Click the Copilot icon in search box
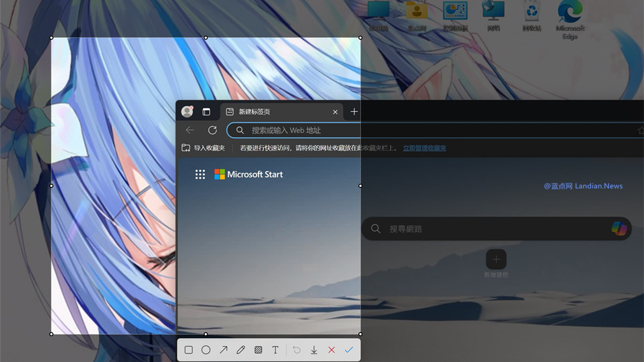 point(619,228)
